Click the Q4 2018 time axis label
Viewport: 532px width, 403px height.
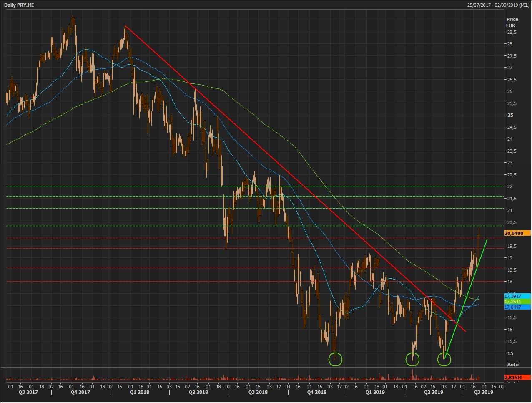(316, 392)
